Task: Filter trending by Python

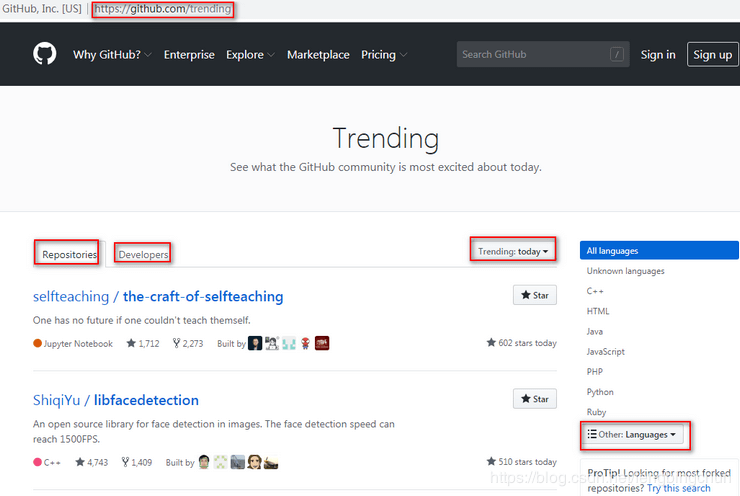Action: point(600,392)
